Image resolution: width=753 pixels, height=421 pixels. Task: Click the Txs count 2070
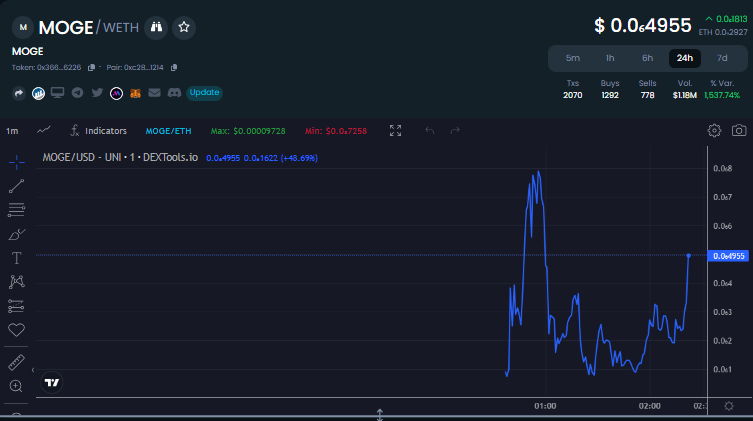tap(572, 96)
